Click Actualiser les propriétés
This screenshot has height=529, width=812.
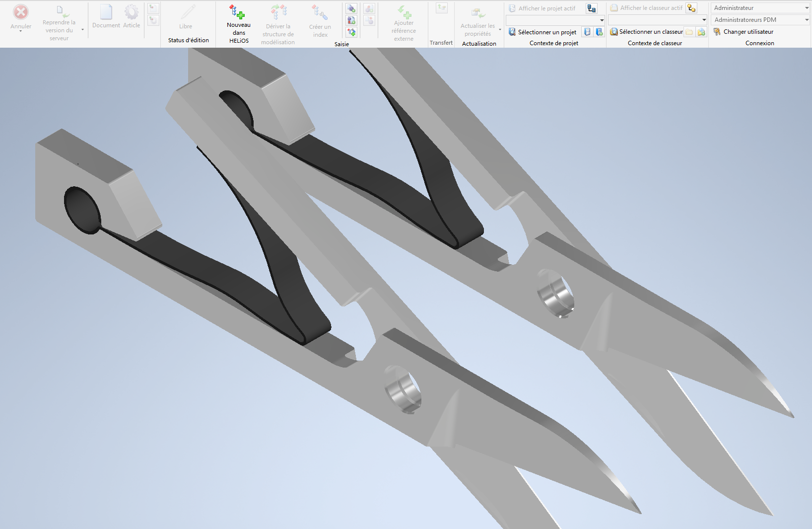(477, 23)
